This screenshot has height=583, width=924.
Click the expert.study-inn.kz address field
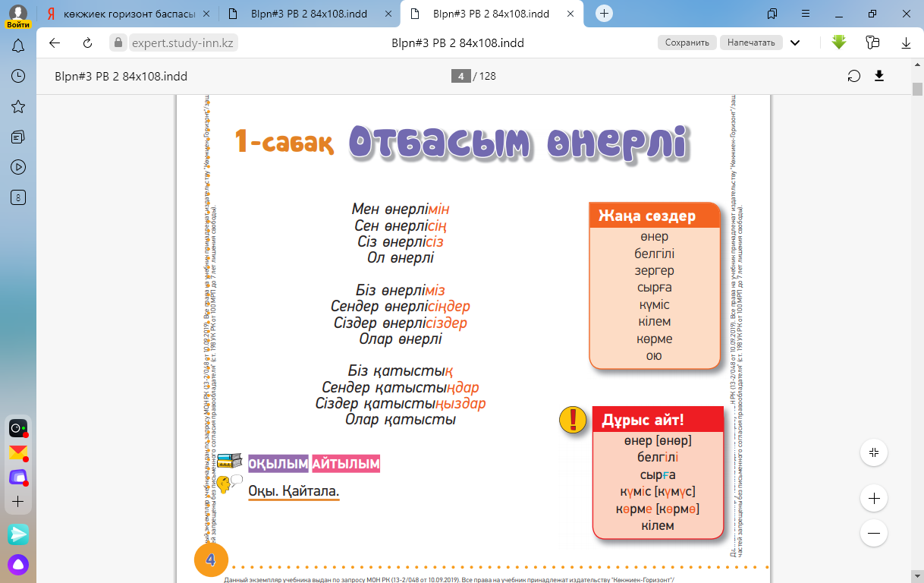pos(183,43)
